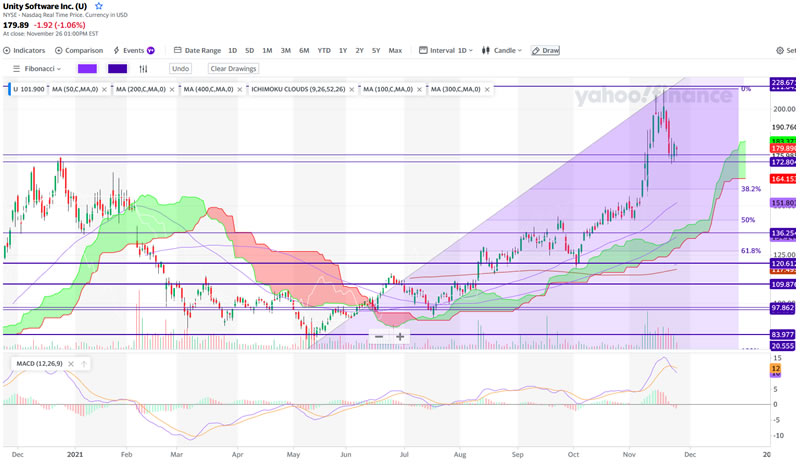
Task: Remove the MACD (12,26,9) panel
Action: [71, 364]
